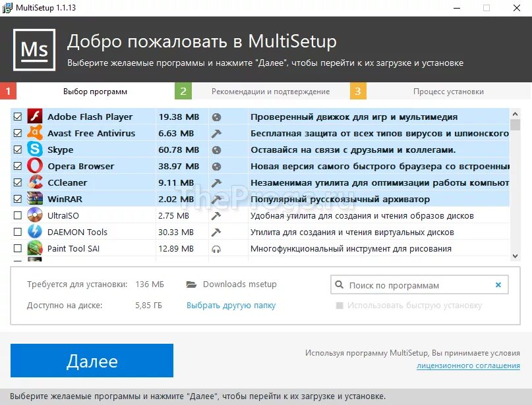532x405 pixels.
Task: Uncheck Avast Free Antivirus checkbox
Action: tap(18, 133)
